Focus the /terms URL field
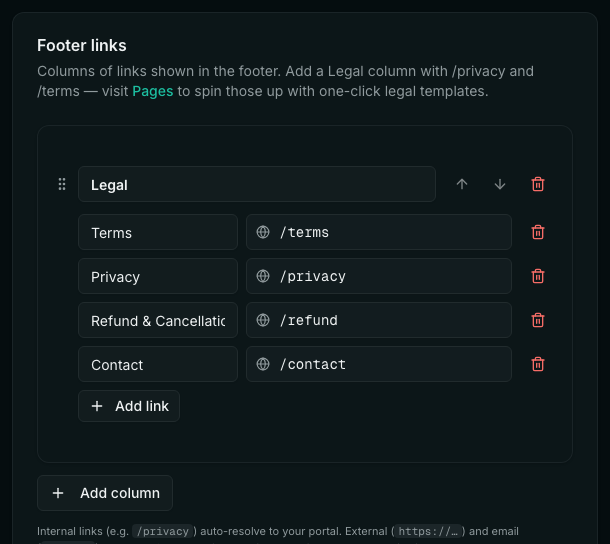The width and height of the screenshot is (610, 544). click(x=379, y=232)
